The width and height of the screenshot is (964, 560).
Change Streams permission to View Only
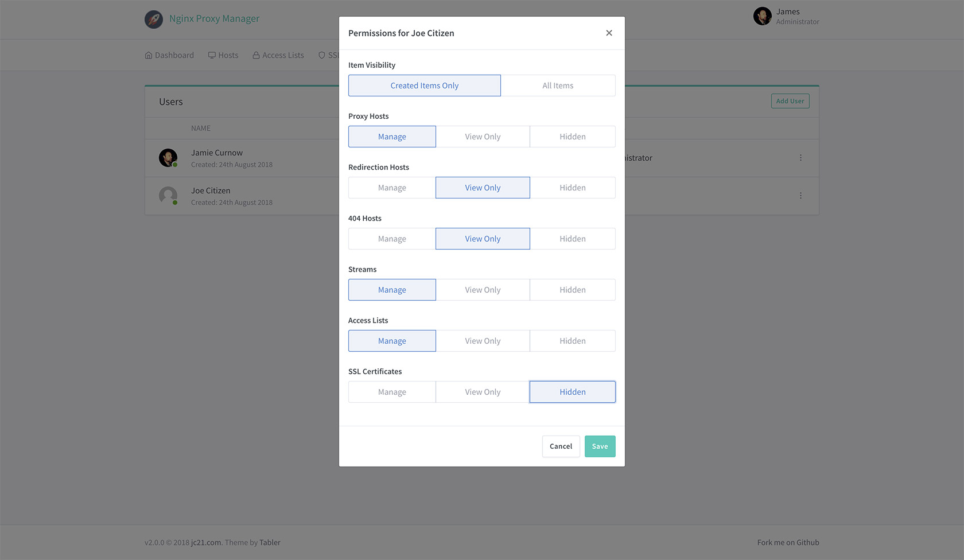483,289
